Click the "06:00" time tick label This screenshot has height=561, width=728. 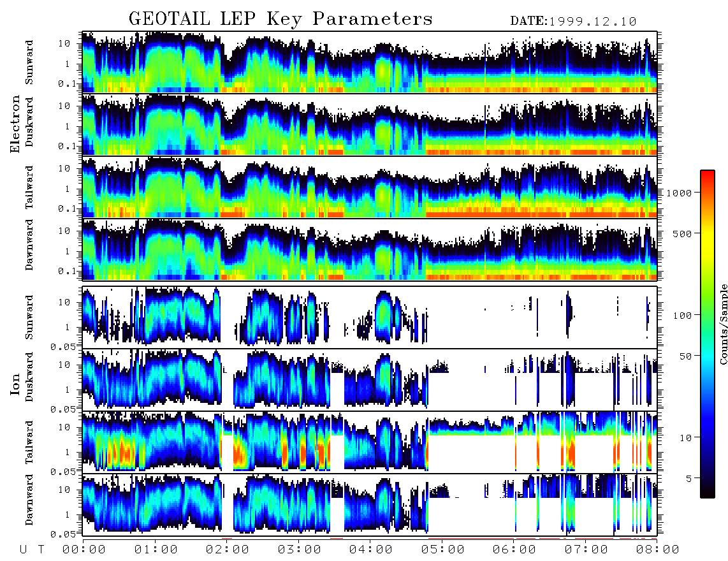(514, 550)
